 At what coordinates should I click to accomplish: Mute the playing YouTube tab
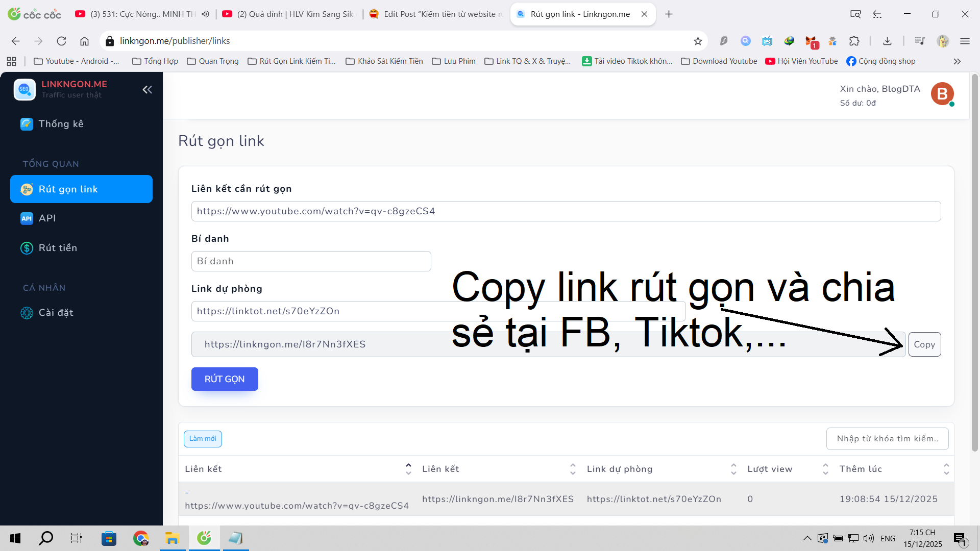pos(205,14)
